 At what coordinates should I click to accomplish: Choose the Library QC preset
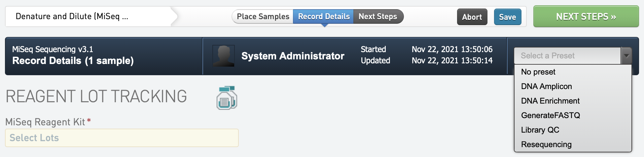point(540,130)
